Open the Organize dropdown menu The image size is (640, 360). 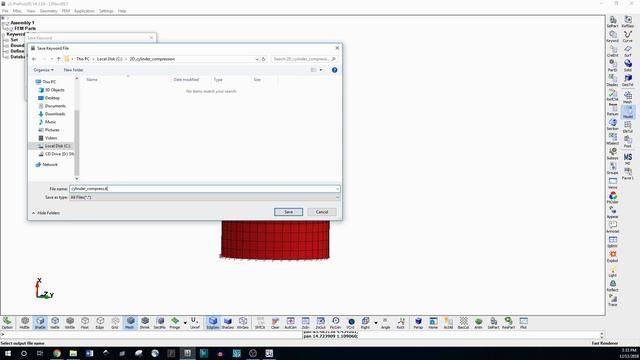point(43,70)
